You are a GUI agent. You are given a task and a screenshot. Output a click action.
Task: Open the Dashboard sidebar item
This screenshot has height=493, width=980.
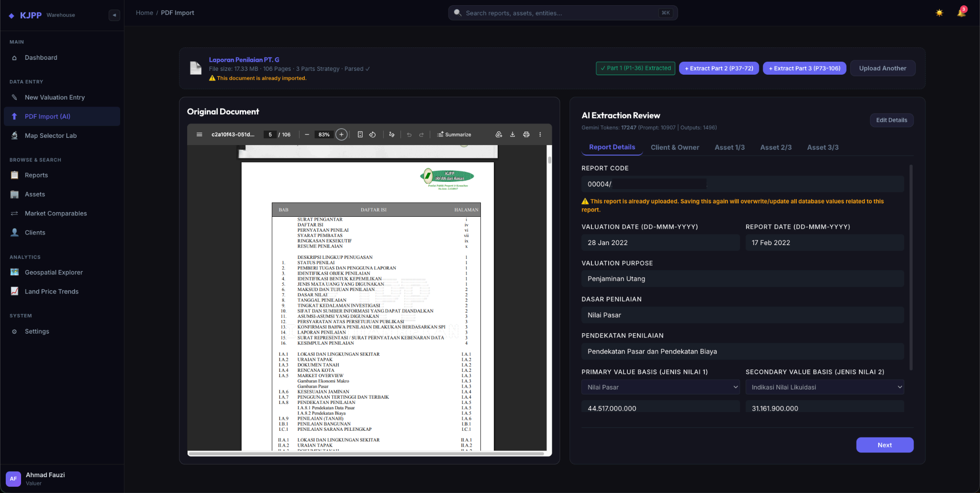point(62,57)
